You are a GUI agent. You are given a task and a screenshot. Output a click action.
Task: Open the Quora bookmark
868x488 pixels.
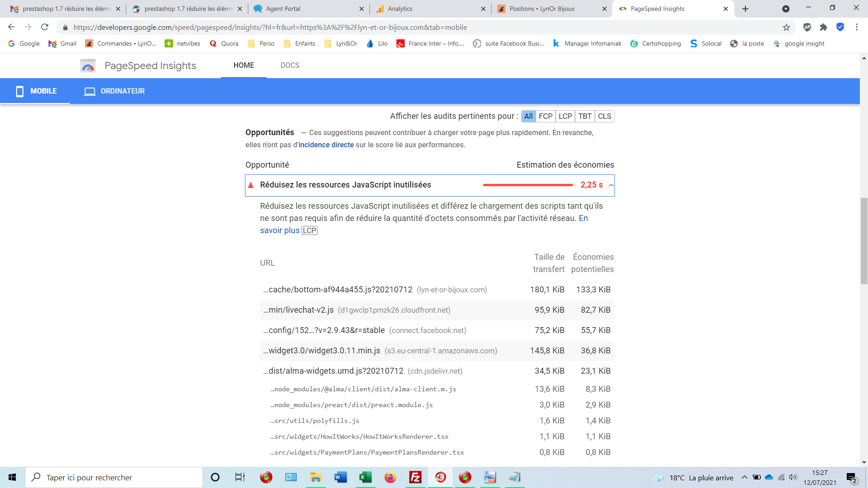click(x=224, y=43)
